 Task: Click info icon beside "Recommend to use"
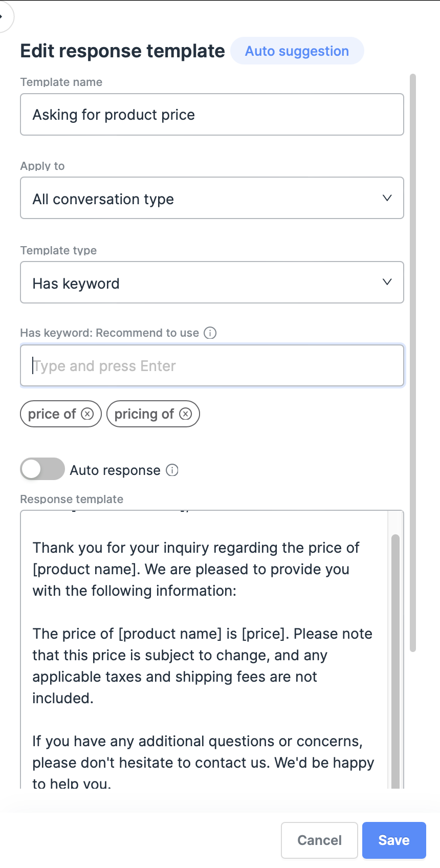[210, 333]
